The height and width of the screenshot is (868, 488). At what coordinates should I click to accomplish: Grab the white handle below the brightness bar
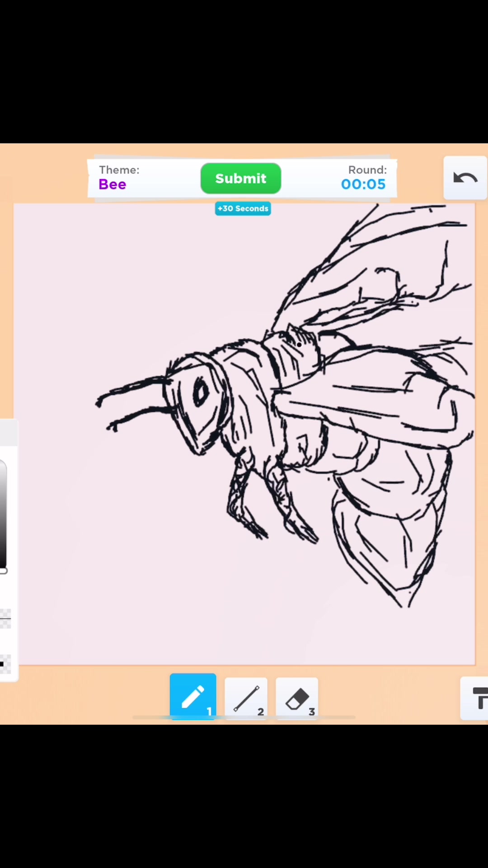[x=4, y=571]
